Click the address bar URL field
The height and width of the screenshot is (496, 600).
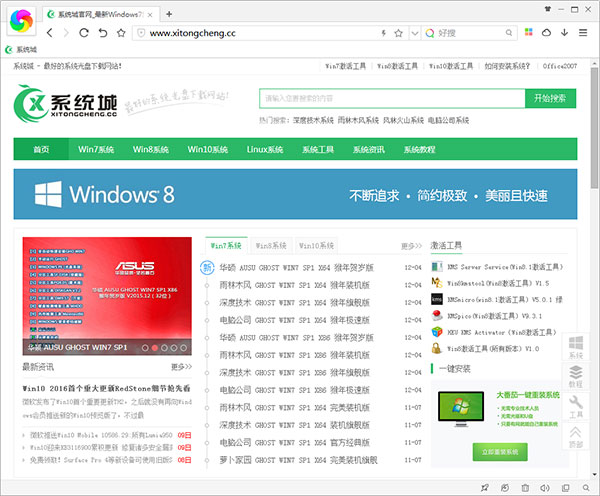260,33
